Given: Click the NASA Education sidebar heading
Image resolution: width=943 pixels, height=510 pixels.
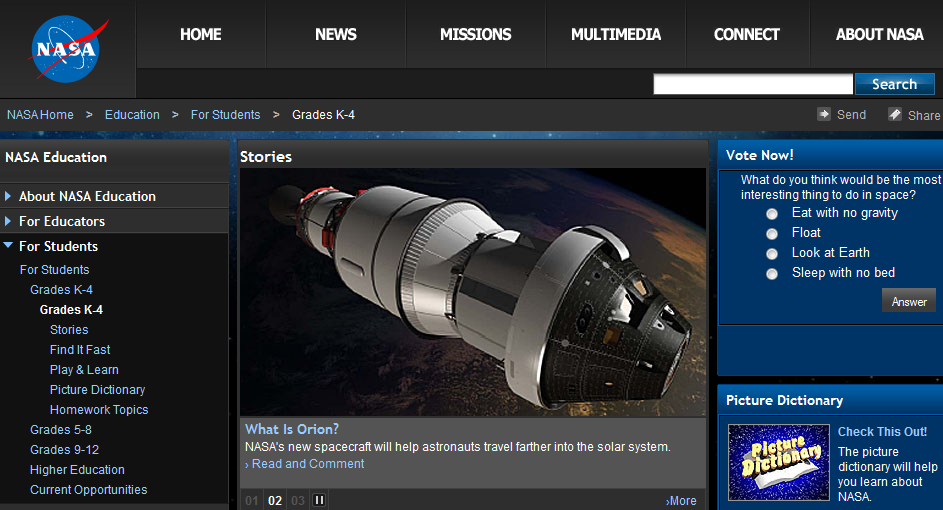Looking at the screenshot, I should 56,157.
